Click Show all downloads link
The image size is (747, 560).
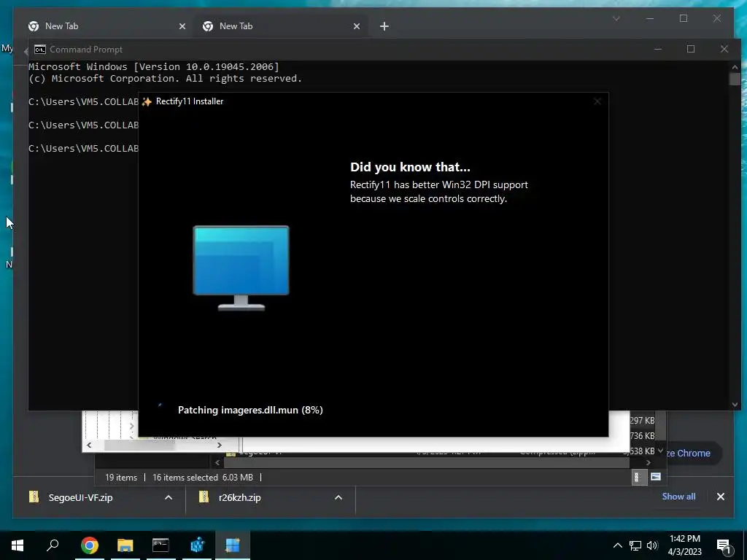678,497
